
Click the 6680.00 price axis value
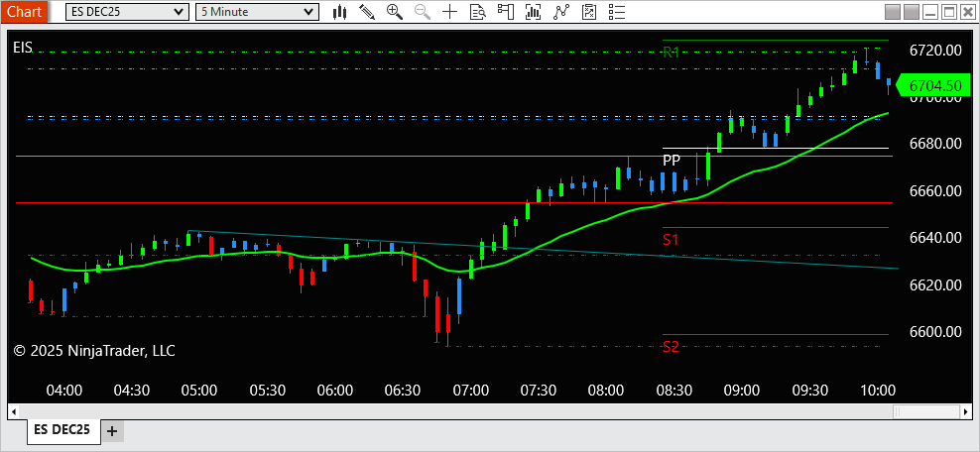tap(935, 144)
